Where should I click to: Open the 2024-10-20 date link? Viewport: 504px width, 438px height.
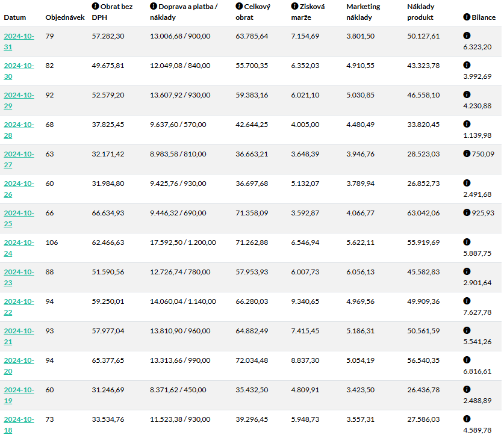point(19,366)
